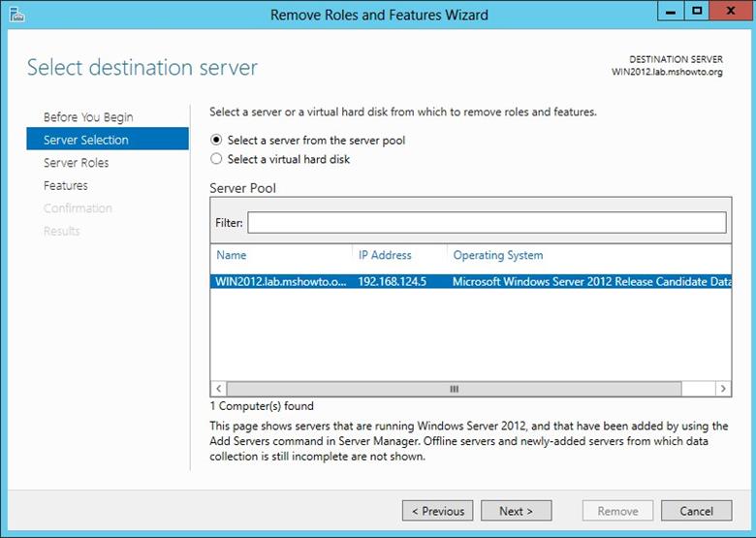Viewport: 756px width, 538px height.
Task: Click the Cancel button
Action: point(696,511)
